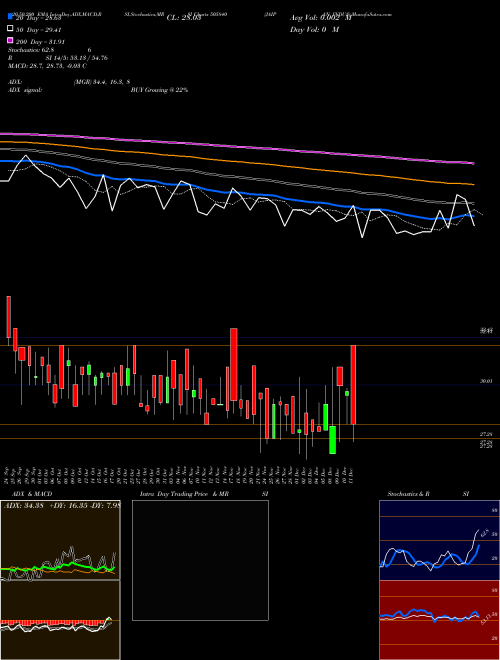Click the 'ADX & MACD' panel title
The height and width of the screenshot is (660, 500).
[32, 494]
